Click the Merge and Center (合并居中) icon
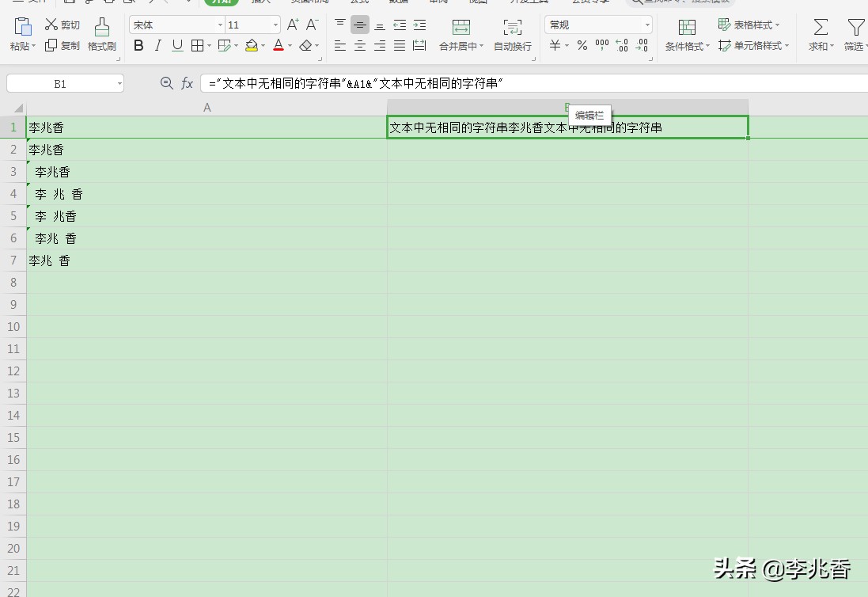 (461, 27)
